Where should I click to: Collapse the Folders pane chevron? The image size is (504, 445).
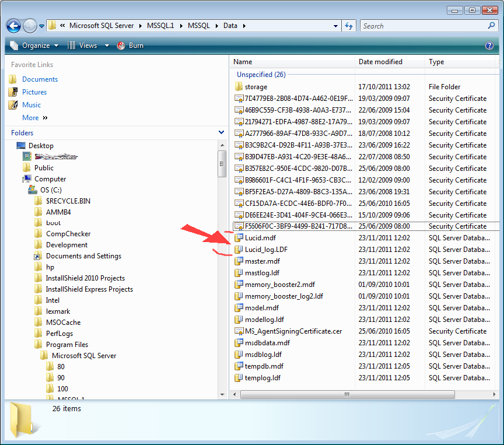click(x=221, y=132)
